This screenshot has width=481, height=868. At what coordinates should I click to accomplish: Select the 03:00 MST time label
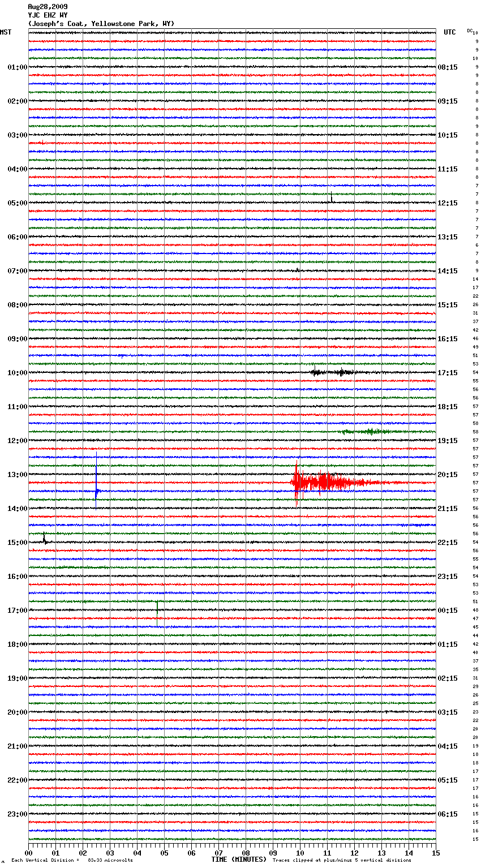coord(18,135)
